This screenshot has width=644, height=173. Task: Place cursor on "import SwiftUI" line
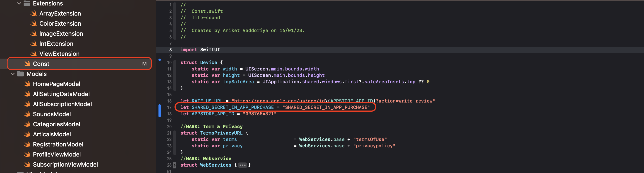tap(200, 50)
